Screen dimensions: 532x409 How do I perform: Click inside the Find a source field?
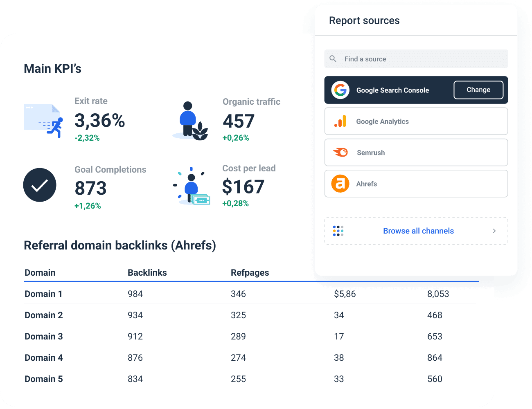click(x=416, y=58)
